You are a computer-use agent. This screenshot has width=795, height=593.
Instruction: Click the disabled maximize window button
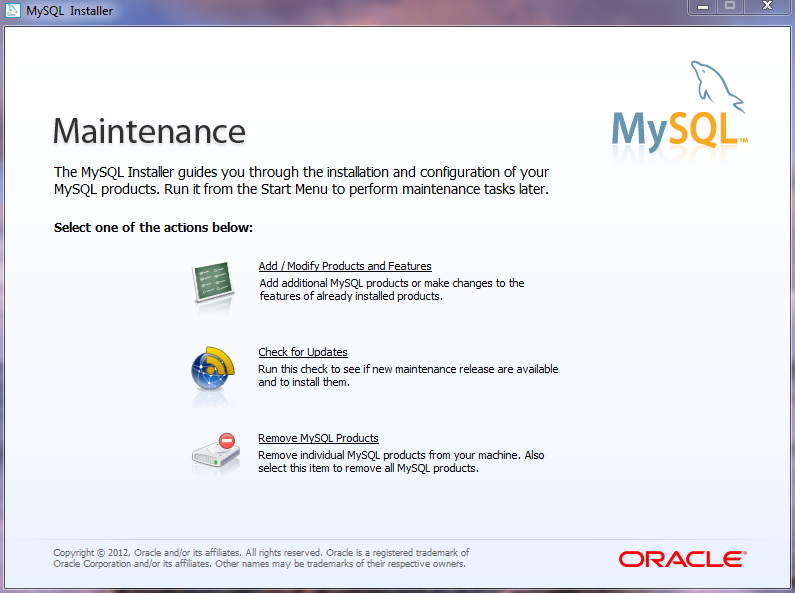(730, 7)
